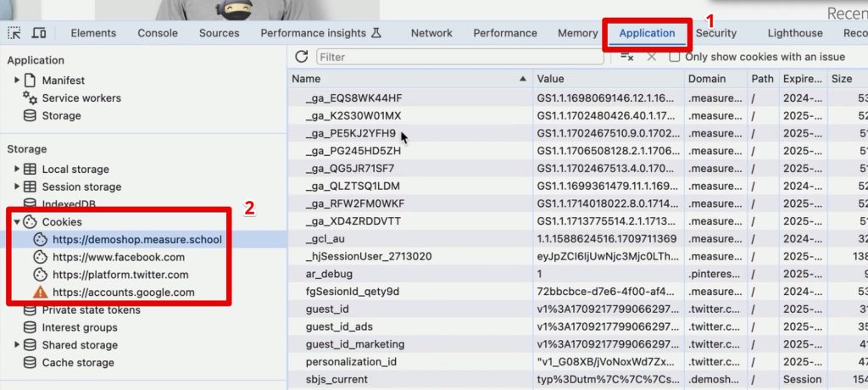This screenshot has height=390, width=868.
Task: Select cookie row personalization_id
Action: [577, 362]
